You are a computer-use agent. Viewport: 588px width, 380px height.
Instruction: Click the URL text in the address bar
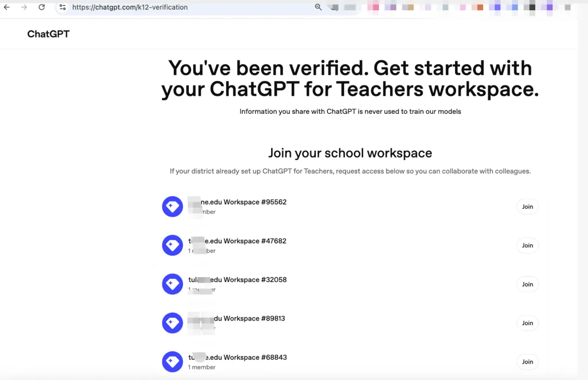pyautogui.click(x=130, y=7)
